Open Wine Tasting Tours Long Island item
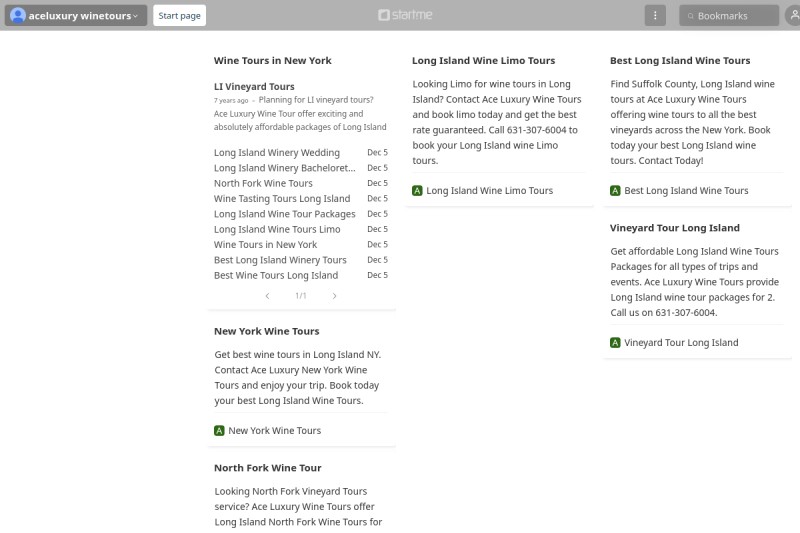This screenshot has width=800, height=533. click(282, 198)
